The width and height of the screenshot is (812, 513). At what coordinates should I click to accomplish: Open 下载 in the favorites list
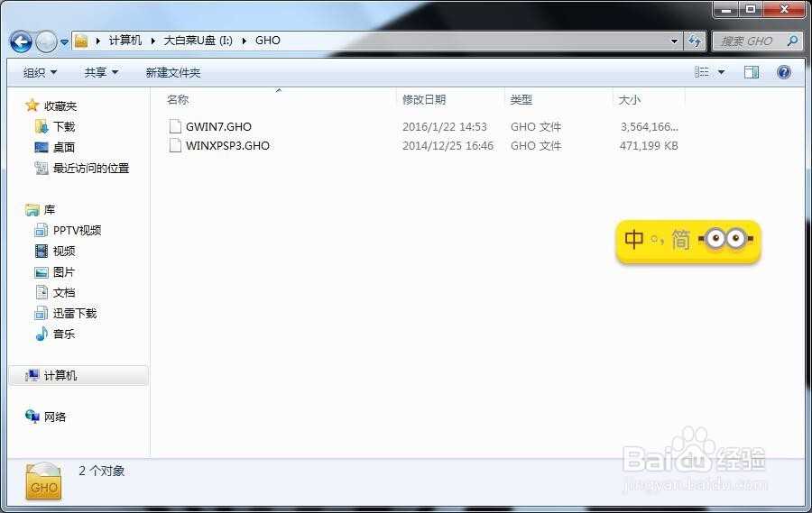click(x=64, y=127)
